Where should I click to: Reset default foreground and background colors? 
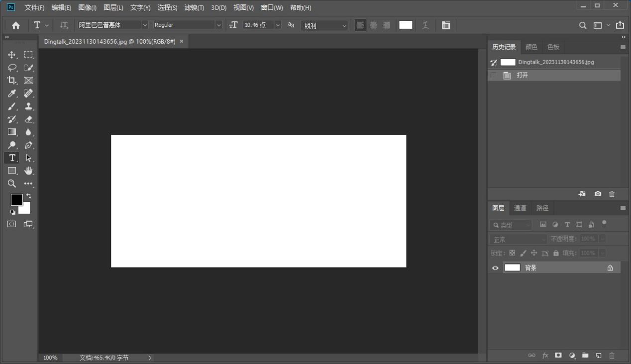coord(13,212)
